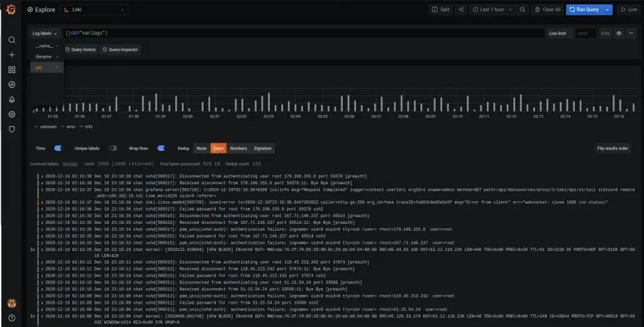
Task: Click the 02:10 histogram time label
Action: point(457,117)
